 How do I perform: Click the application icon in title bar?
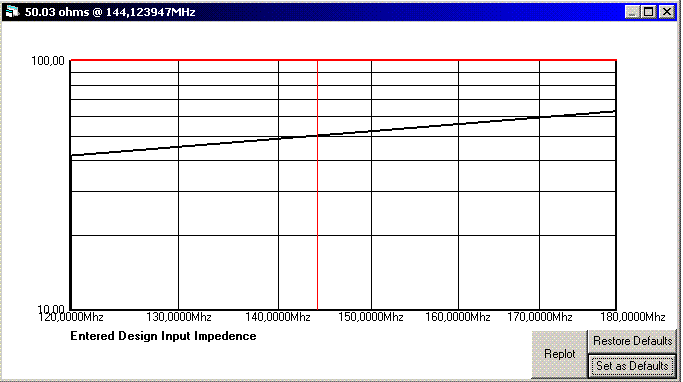[x=12, y=12]
